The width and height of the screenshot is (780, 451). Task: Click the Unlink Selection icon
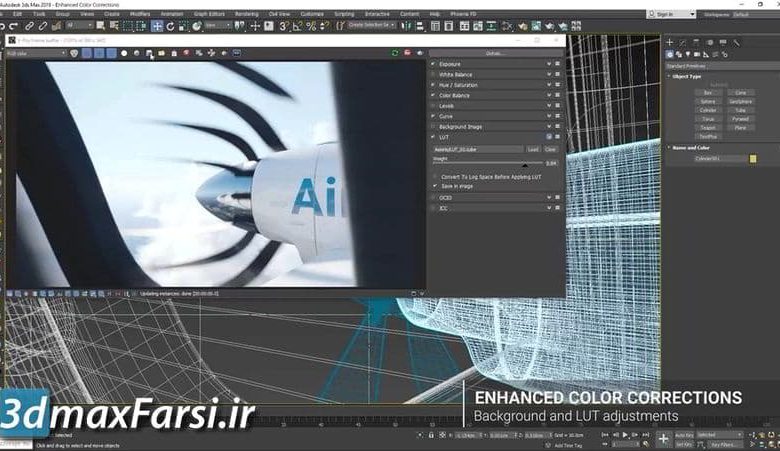click(43, 26)
